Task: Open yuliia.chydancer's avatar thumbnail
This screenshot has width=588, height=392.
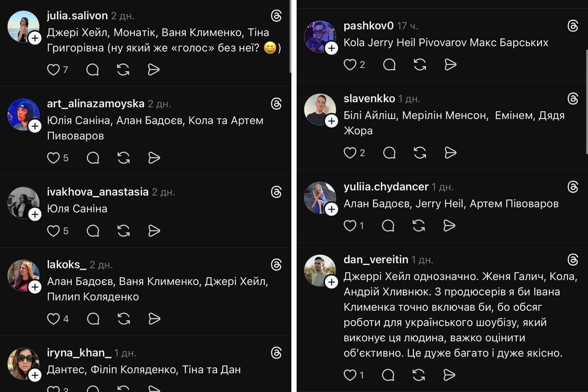Action: pos(320,197)
